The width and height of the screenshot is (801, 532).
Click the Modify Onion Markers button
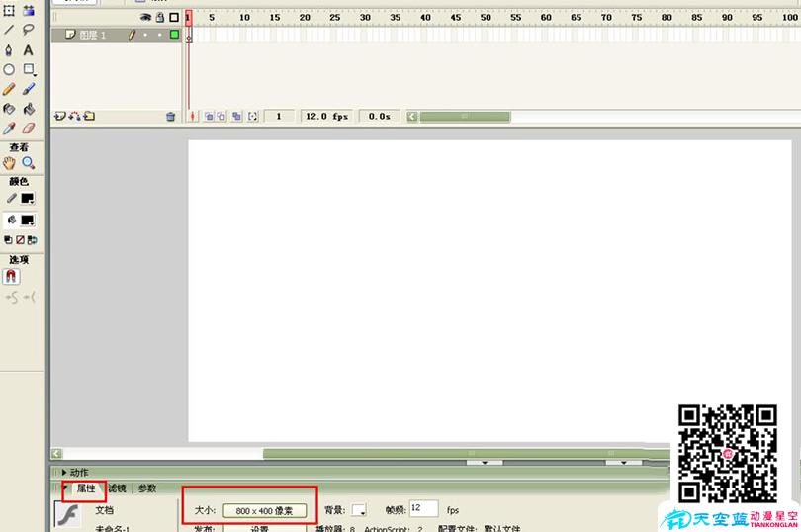click(x=253, y=117)
